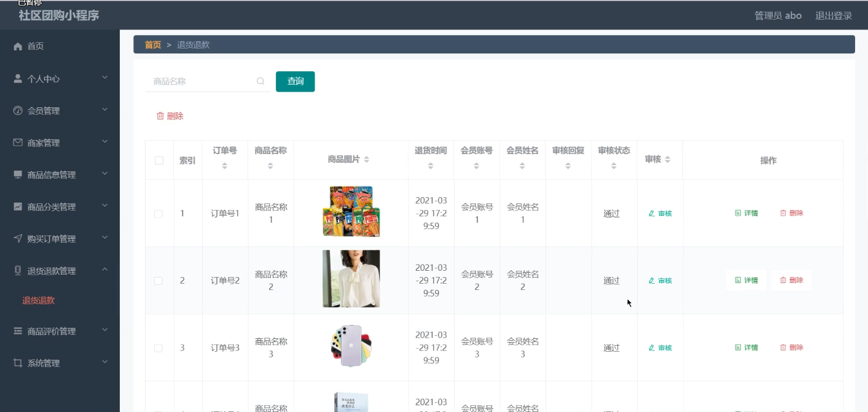Click 审核 for row 订单号3

[x=660, y=348]
